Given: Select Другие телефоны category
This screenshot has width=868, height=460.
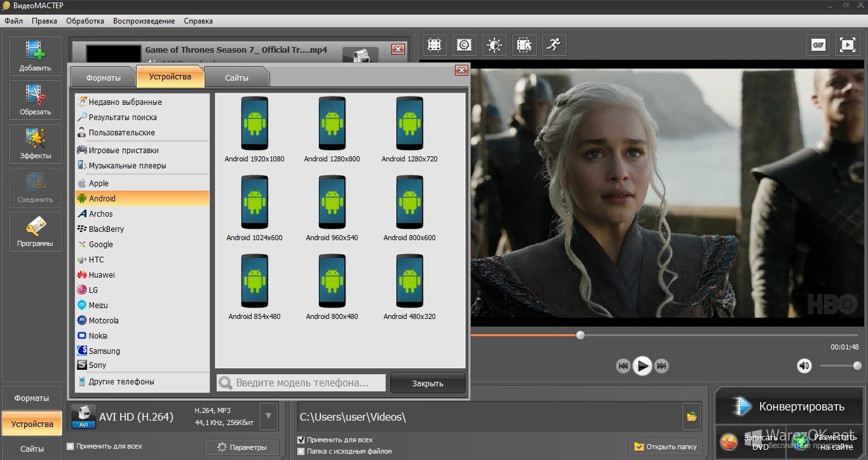Looking at the screenshot, I should (142, 381).
